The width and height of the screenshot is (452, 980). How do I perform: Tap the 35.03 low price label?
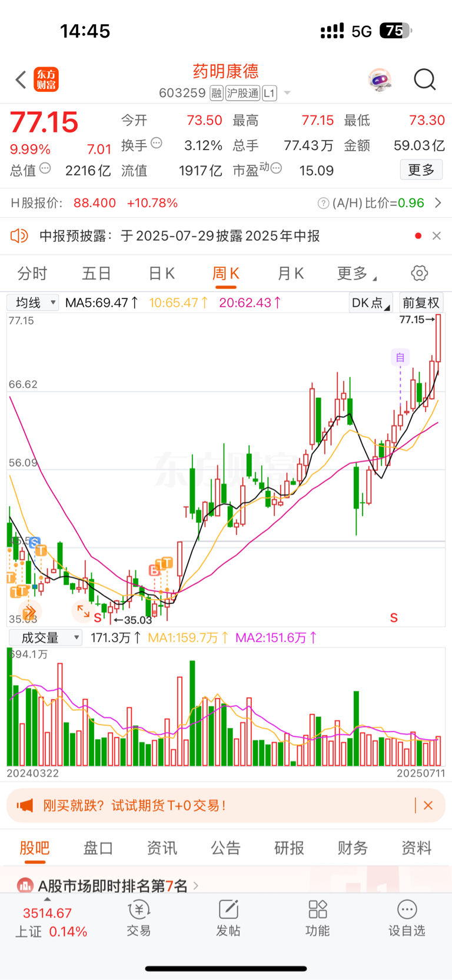click(133, 620)
